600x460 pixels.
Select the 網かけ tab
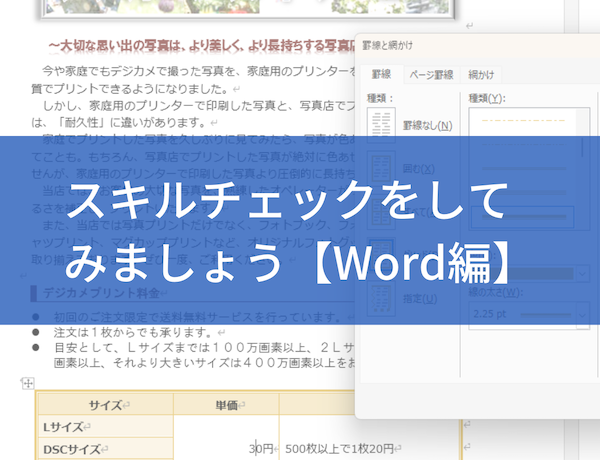[481, 75]
